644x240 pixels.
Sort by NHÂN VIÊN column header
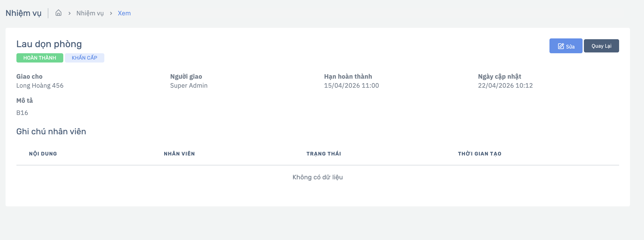pos(179,154)
